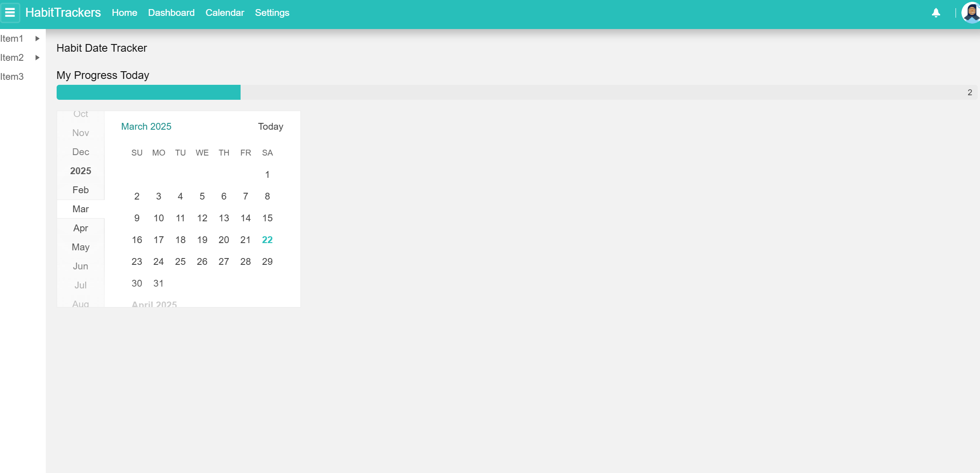Select March 31 in calendar

tap(159, 283)
